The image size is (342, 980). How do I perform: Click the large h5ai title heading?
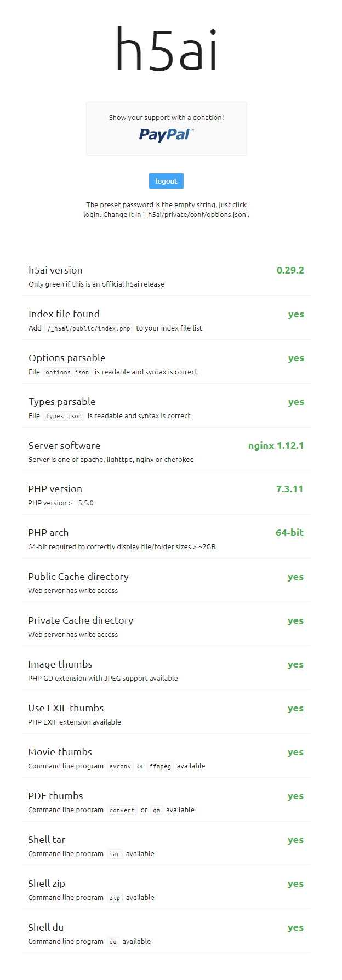tap(166, 49)
